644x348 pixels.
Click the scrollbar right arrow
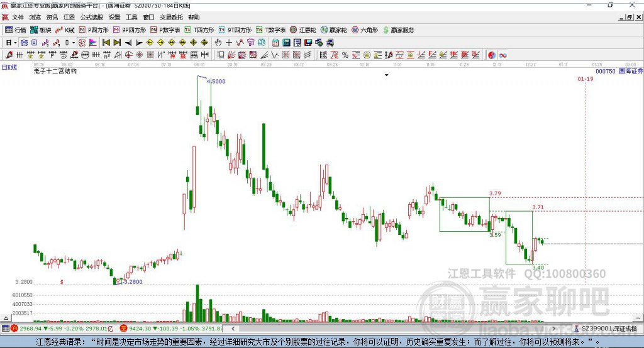[x=553, y=329]
